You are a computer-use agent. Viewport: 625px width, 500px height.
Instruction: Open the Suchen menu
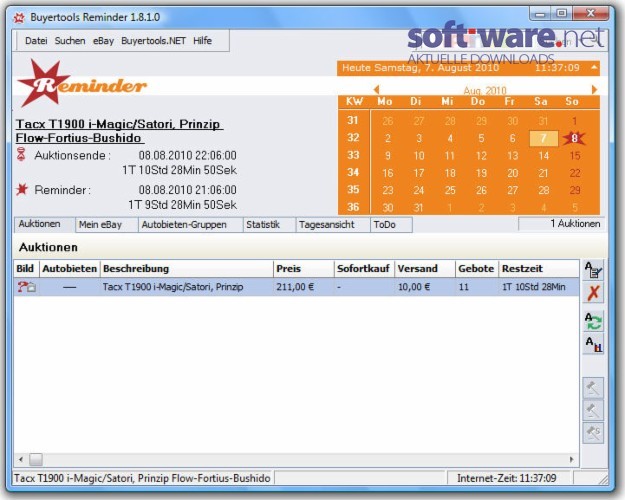(70, 41)
